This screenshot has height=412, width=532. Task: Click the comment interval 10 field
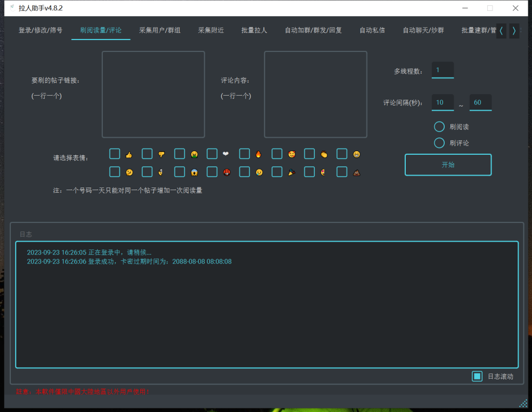(442, 102)
